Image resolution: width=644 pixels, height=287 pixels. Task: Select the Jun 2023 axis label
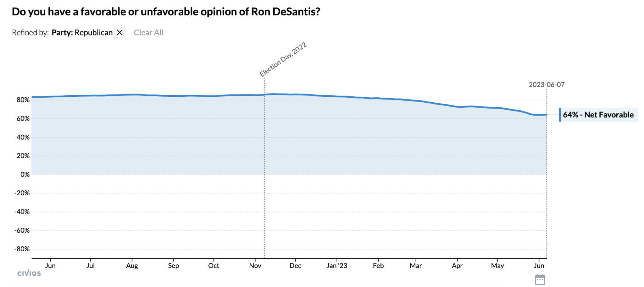point(539,265)
